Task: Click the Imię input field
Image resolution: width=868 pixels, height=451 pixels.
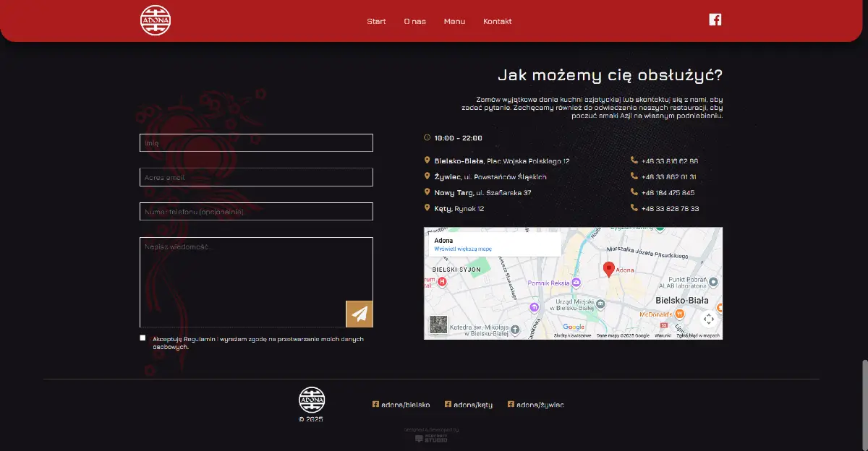Action: 256,142
